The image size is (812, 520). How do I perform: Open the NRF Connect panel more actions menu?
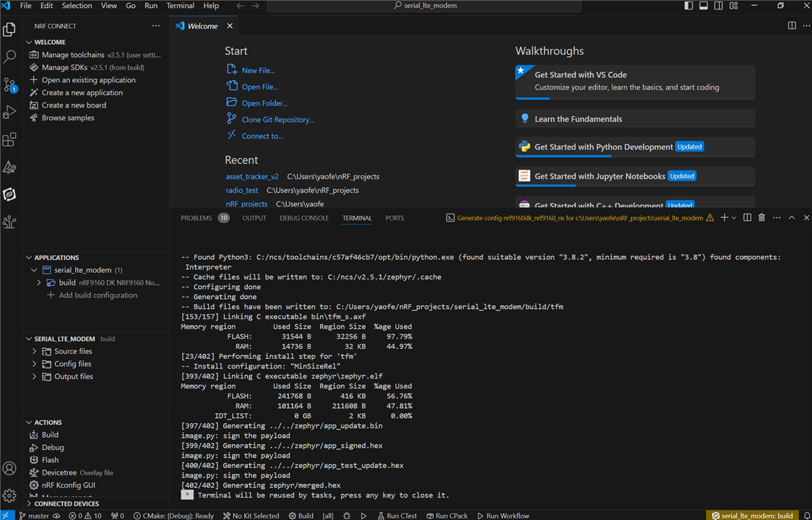pyautogui.click(x=156, y=26)
